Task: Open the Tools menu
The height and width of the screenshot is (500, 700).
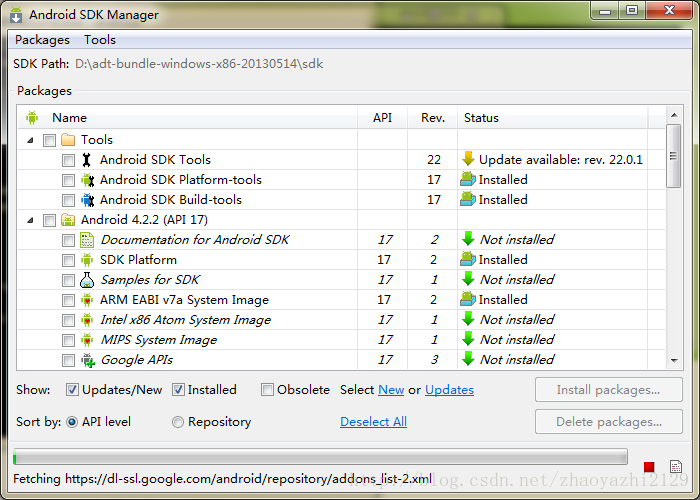Action: click(100, 40)
